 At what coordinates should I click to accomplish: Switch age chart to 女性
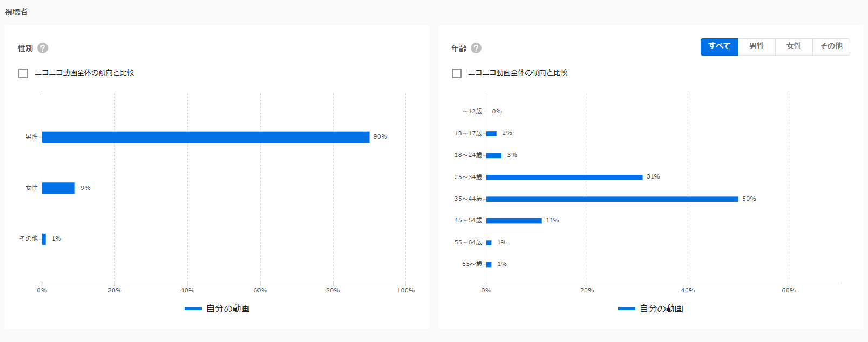[794, 46]
